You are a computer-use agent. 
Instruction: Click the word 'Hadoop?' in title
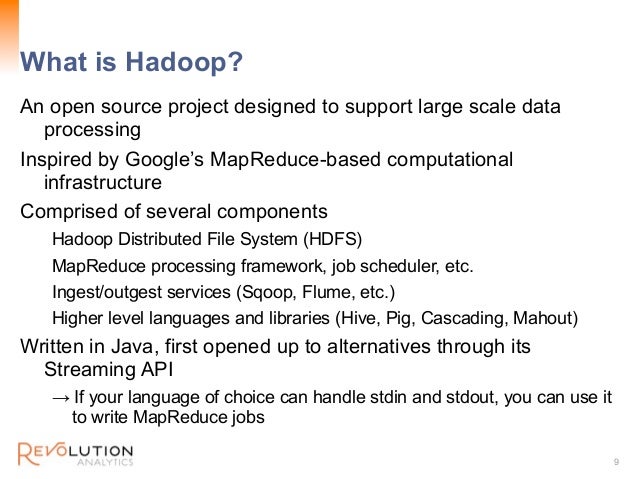click(x=184, y=62)
